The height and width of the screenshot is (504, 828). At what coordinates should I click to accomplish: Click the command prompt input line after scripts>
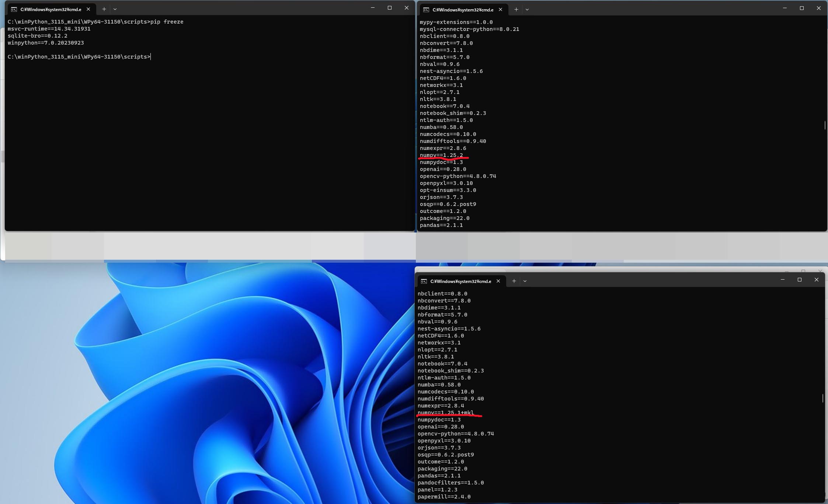(152, 56)
